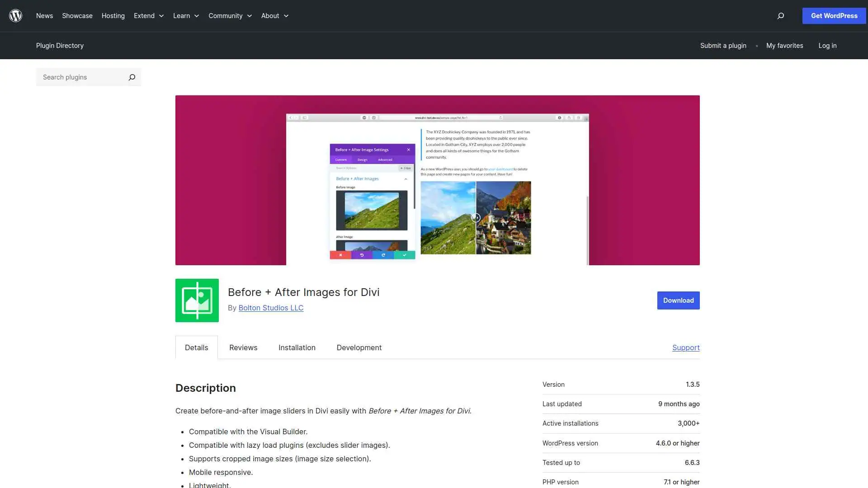Open the Bolton Studios LLC author link
Viewport: 868px width, 488px height.
pos(271,308)
